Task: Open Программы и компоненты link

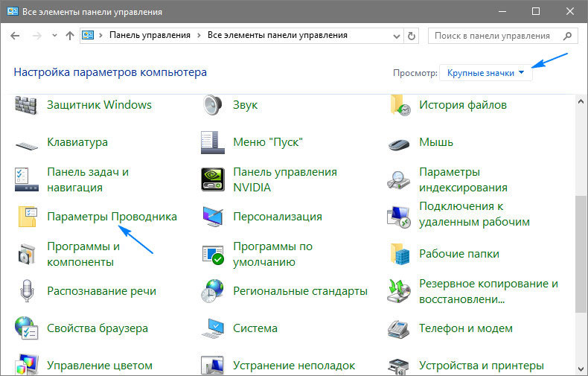Action: (x=83, y=254)
